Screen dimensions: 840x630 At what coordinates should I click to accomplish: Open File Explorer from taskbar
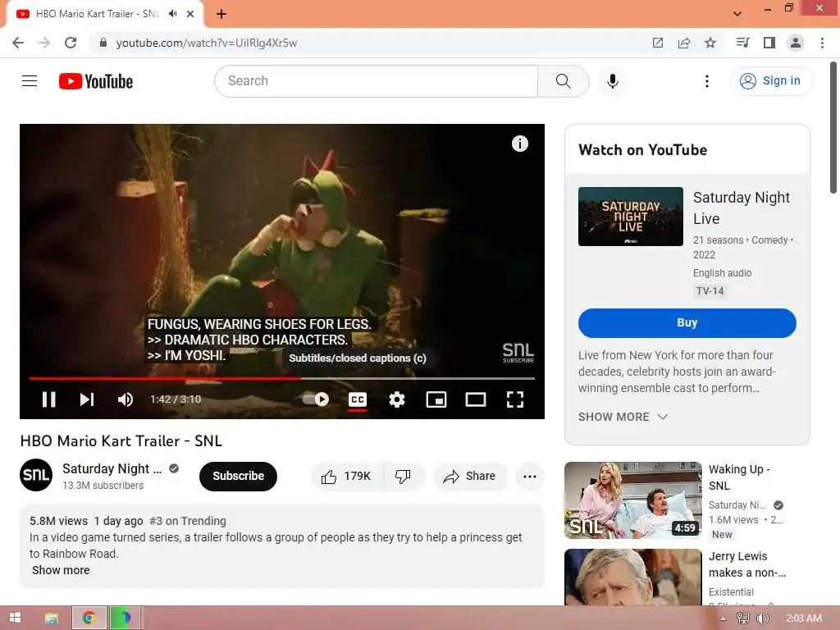point(52,618)
